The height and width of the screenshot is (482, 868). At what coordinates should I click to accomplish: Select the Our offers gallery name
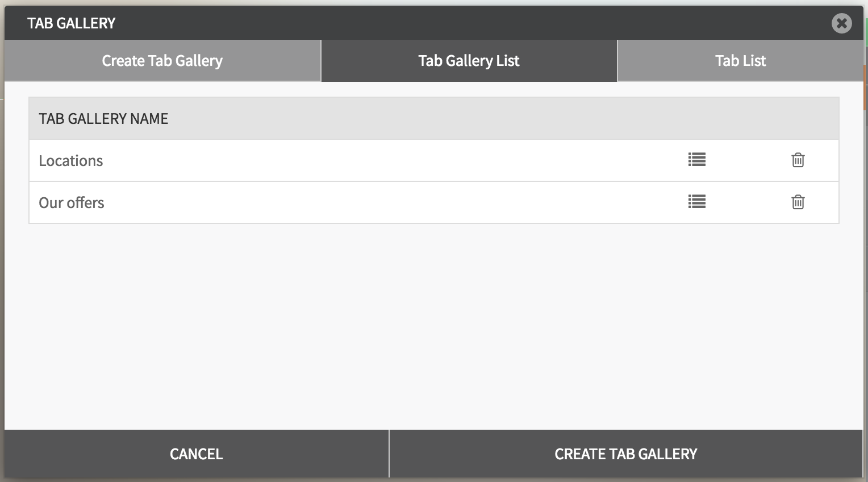72,203
